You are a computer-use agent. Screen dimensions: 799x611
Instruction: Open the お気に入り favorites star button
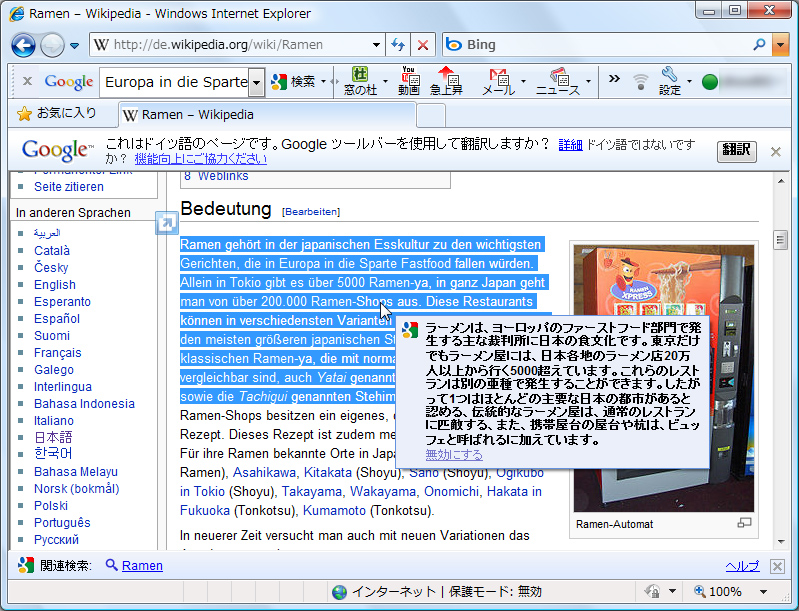pos(57,114)
